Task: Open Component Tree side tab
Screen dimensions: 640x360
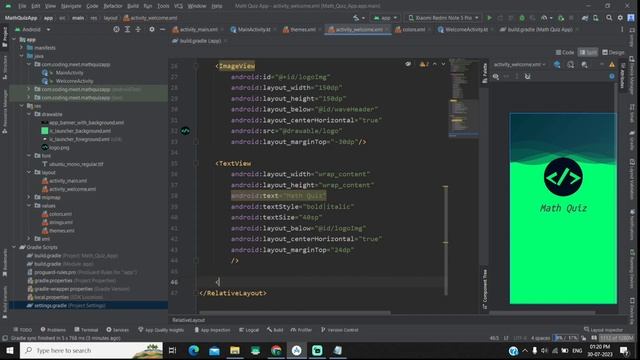Action: coord(485,289)
